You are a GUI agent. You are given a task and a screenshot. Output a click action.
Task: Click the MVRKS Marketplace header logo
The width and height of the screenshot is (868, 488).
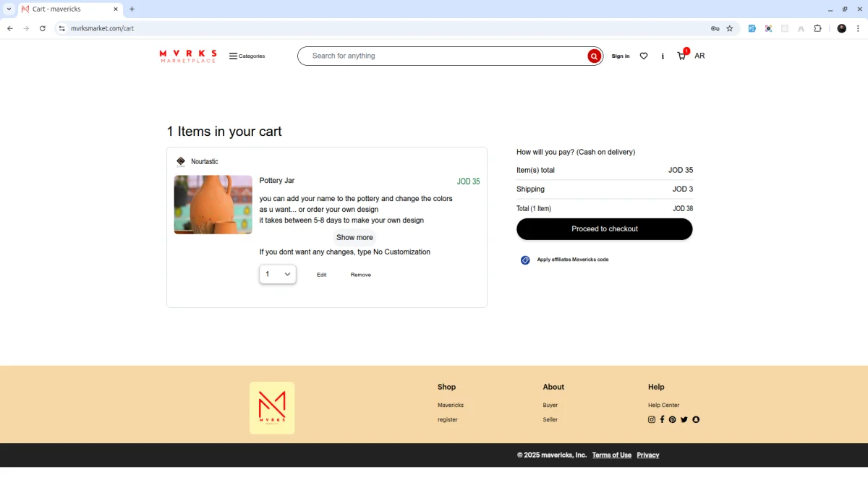click(188, 56)
